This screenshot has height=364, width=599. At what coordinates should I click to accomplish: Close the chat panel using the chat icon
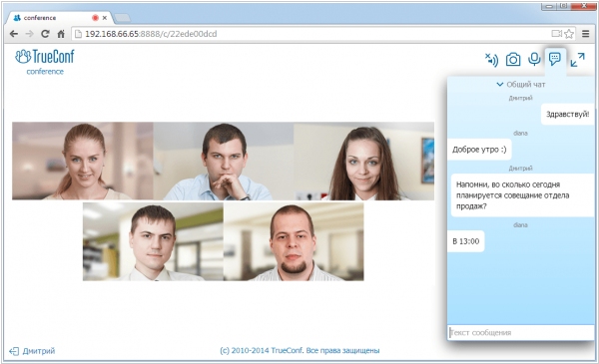point(555,59)
